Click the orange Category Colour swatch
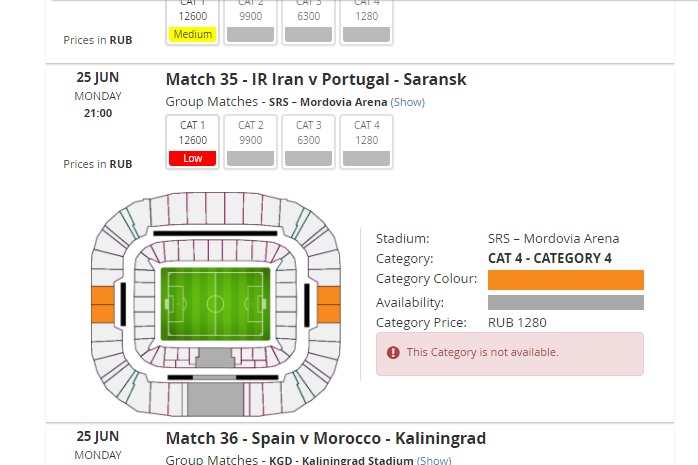This screenshot has width=698, height=465. pos(565,280)
